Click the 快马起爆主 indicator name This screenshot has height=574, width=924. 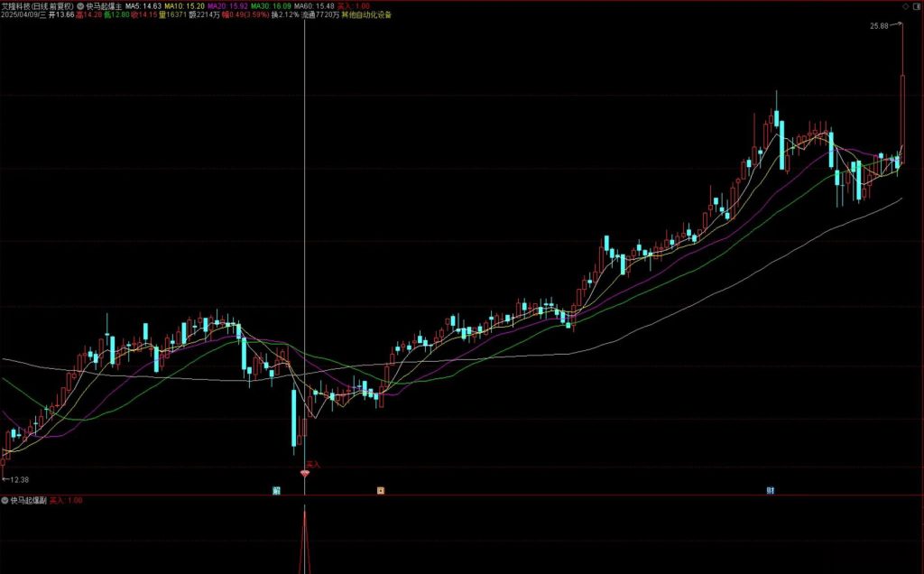pyautogui.click(x=104, y=5)
